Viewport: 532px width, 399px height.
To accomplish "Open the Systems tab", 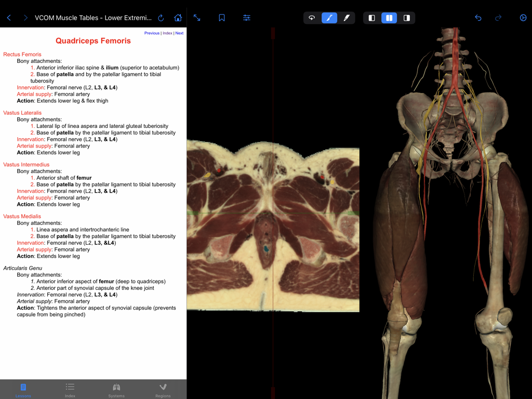I will point(116,390).
